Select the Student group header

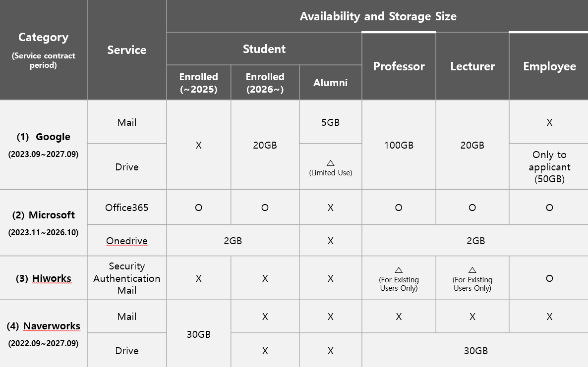264,49
